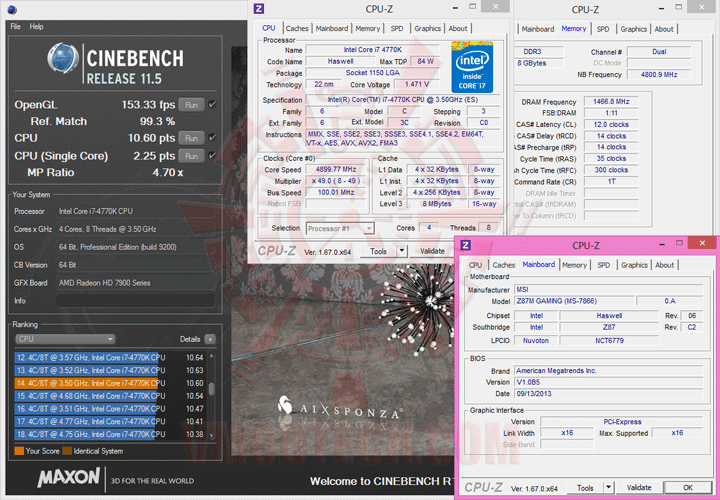Select ranking row 16 at 3.51 GHz
The width and height of the screenshot is (720, 500).
click(x=109, y=409)
